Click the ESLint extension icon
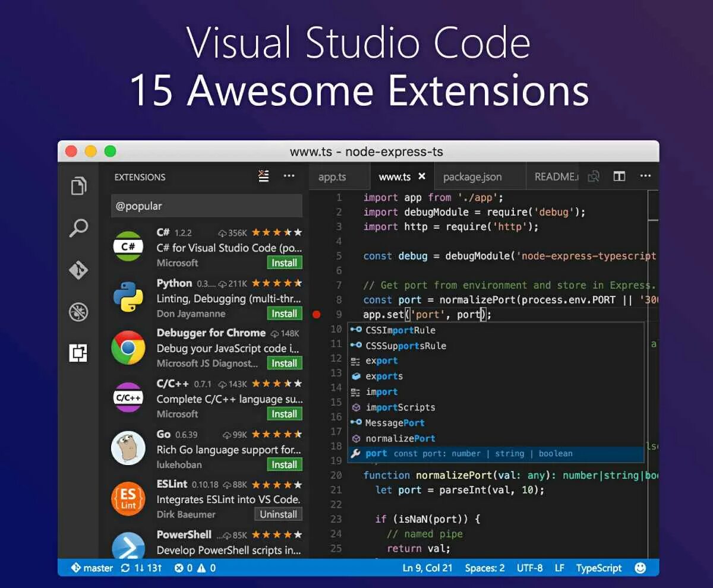Viewport: 713px width, 588px height. (128, 499)
